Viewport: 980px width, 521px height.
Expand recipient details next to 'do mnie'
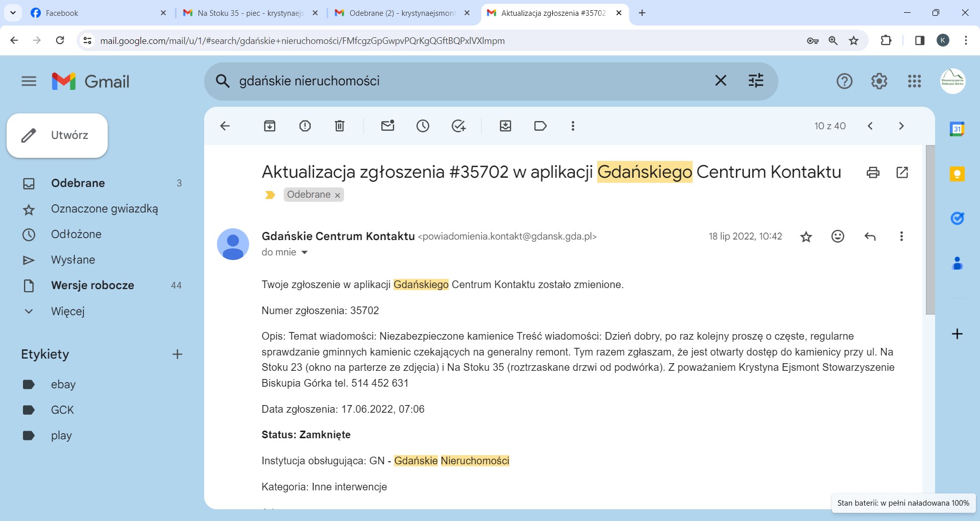pyautogui.click(x=305, y=252)
